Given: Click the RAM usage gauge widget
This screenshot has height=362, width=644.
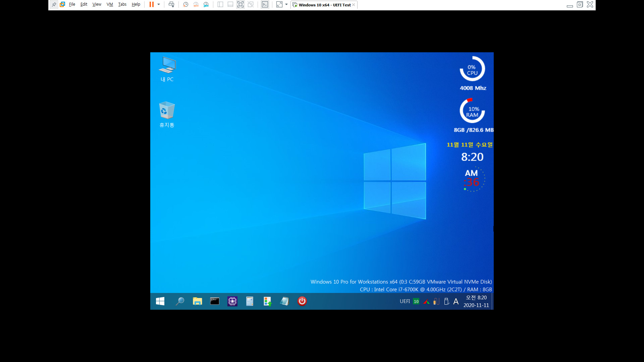Looking at the screenshot, I should coord(472,111).
